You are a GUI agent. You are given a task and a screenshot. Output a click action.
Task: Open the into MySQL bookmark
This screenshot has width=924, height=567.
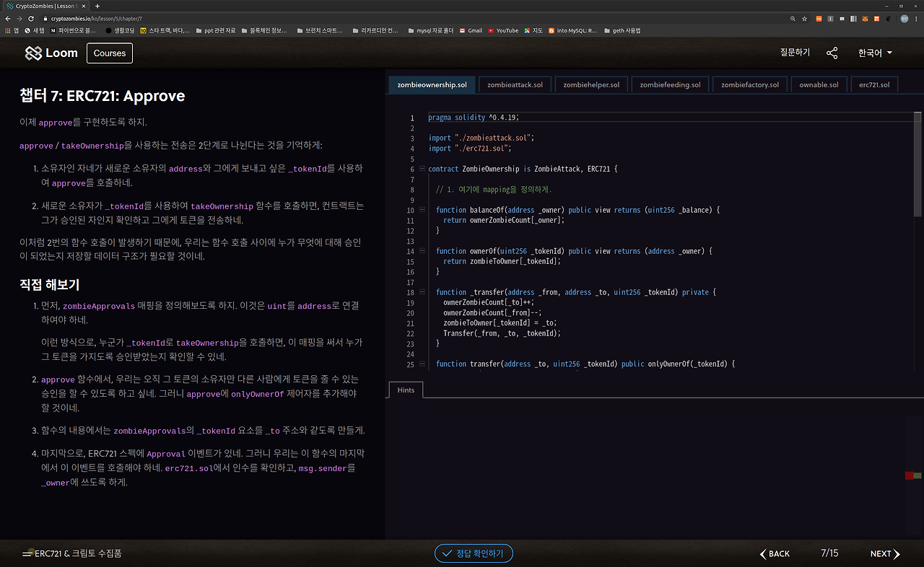point(573,30)
